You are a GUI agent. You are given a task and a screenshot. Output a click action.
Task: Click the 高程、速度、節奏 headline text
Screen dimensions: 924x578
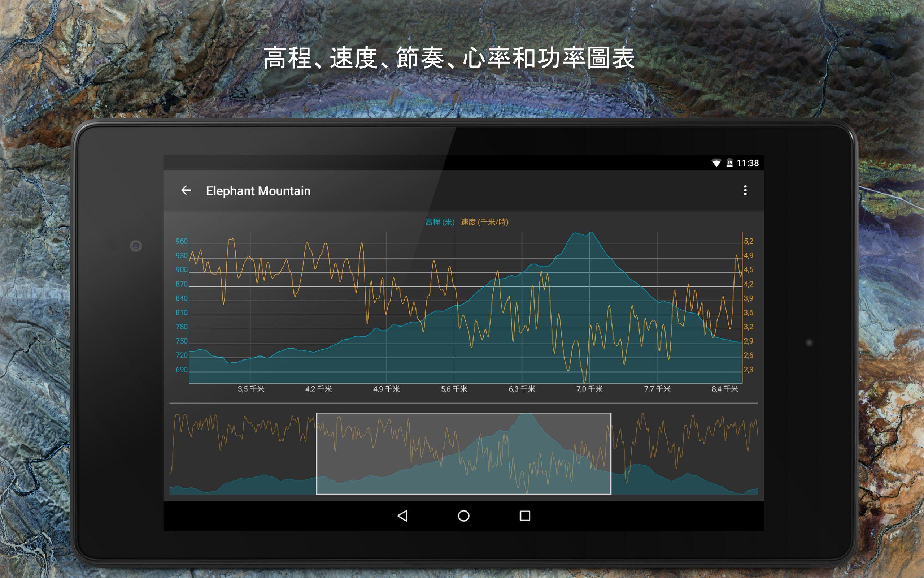point(355,58)
